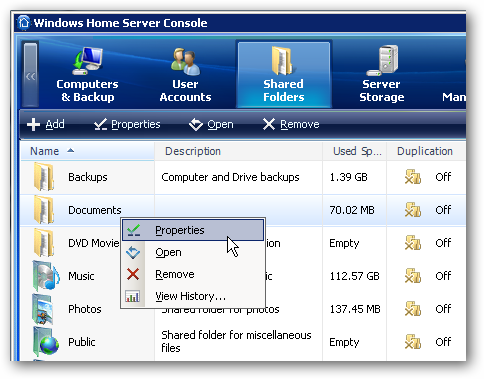Click the Computers & Backup monitor icon
Image resolution: width=484 pixels, height=379 pixels.
[x=88, y=61]
